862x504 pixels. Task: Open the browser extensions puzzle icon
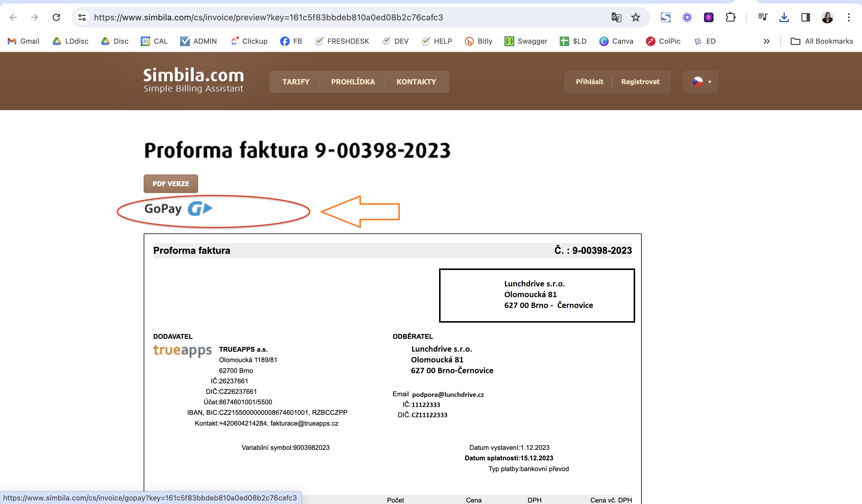(x=730, y=17)
